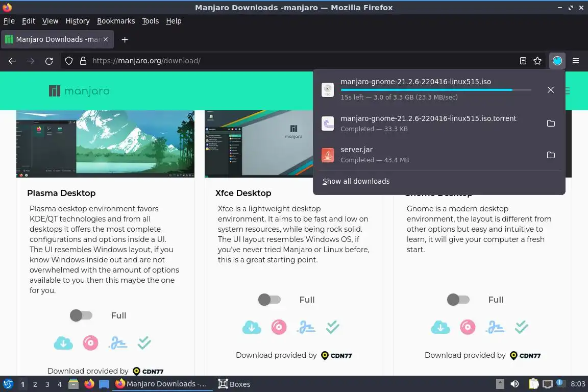Open the History menu

(78, 21)
